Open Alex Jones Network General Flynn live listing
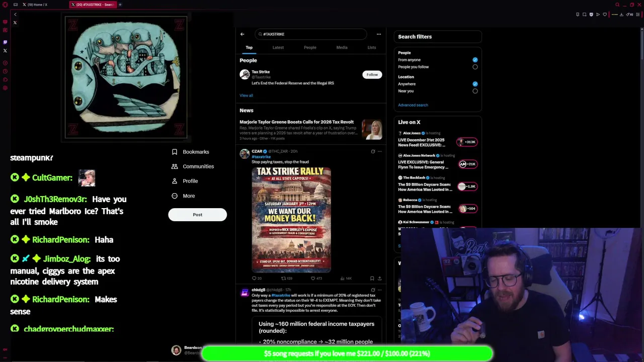644x362 pixels. (437, 162)
